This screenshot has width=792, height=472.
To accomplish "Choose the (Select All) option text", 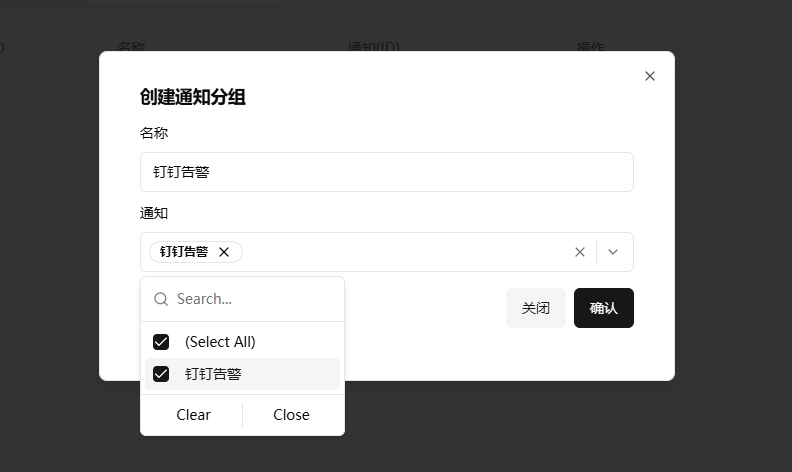I will tap(220, 342).
